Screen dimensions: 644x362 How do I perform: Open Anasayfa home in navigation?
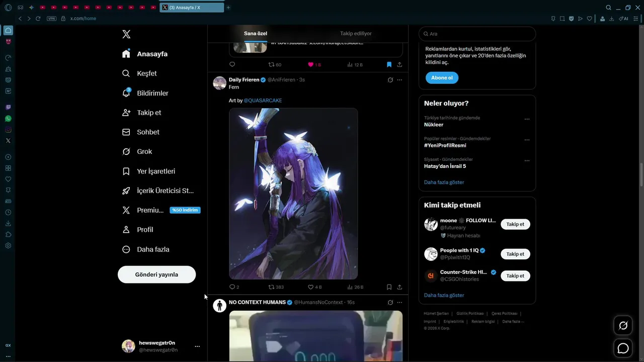coord(145,54)
